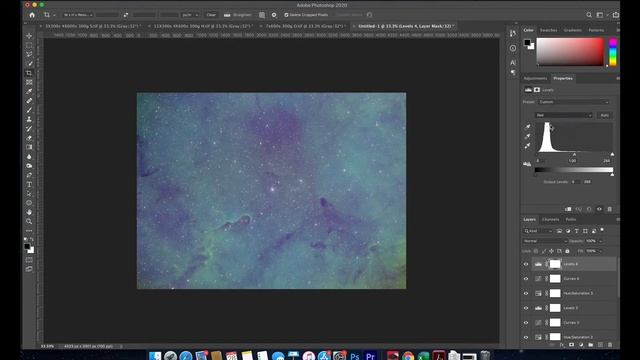Viewport: 640px width, 360px height.
Task: Hide the Hue/Saturation 3 layer
Action: 526,293
